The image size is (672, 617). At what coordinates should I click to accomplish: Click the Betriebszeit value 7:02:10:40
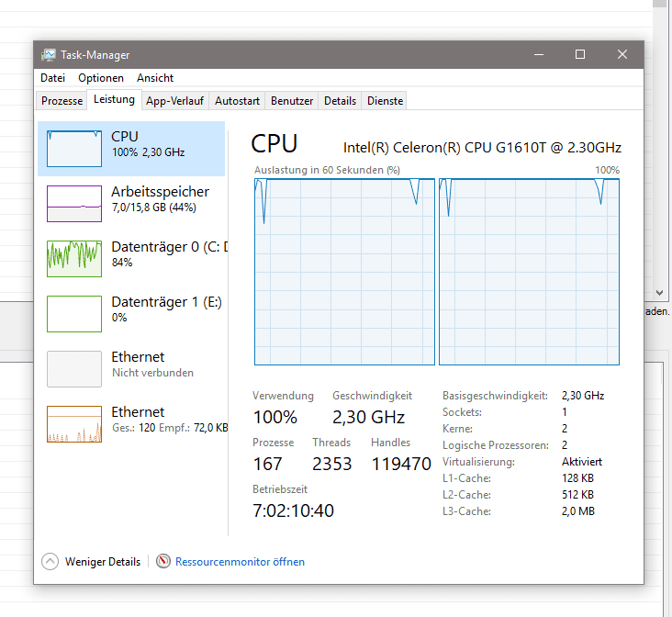click(293, 510)
